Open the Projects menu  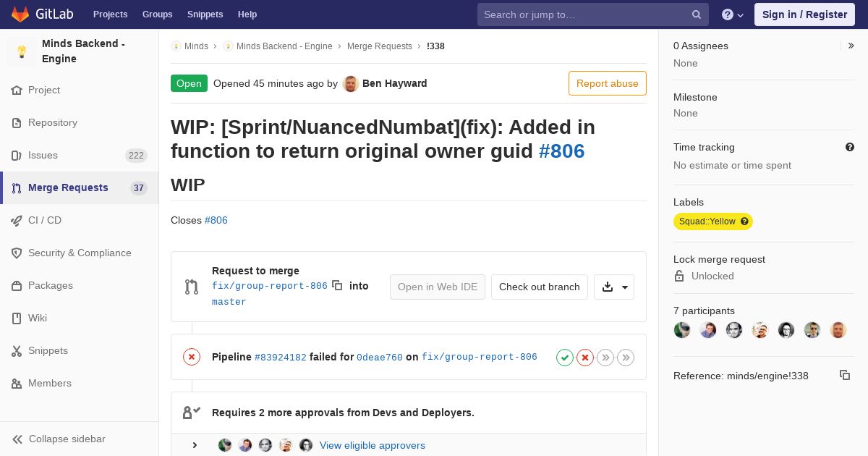110,14
